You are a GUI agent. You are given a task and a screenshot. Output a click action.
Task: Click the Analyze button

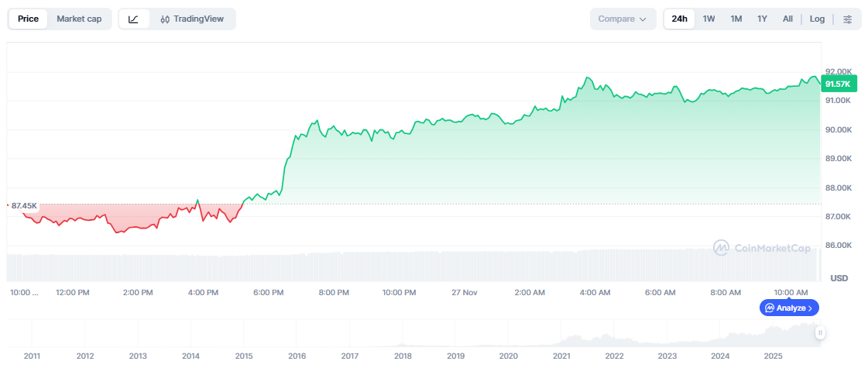[x=789, y=308]
